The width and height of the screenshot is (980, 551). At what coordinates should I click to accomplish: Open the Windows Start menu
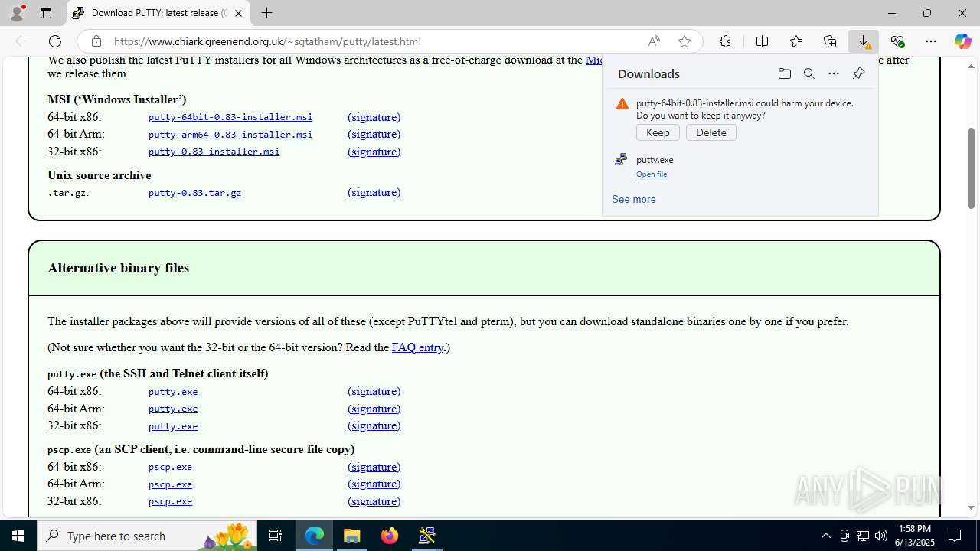tap(18, 536)
